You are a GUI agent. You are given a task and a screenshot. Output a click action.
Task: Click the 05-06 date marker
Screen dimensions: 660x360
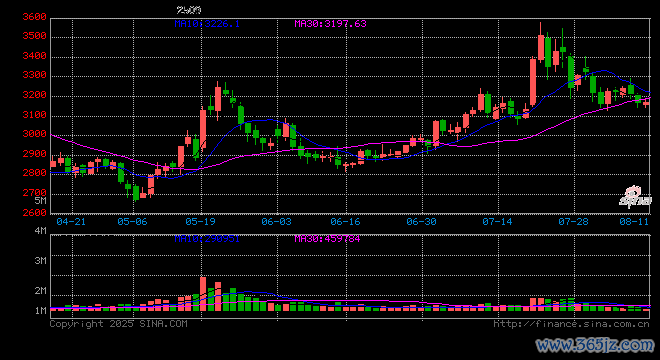[132, 221]
